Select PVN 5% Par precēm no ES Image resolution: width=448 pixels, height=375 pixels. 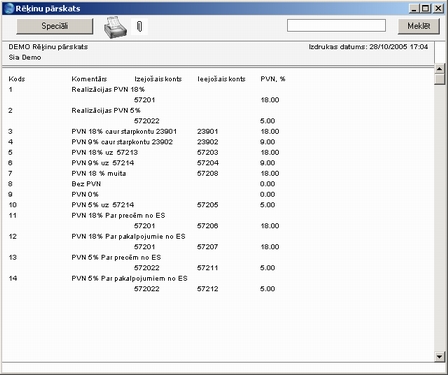[116, 257]
